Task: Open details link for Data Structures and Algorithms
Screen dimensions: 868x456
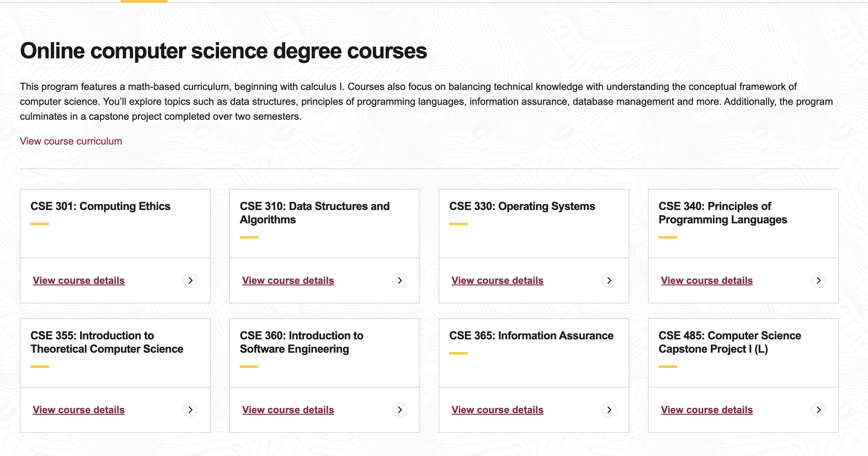Action: [288, 280]
